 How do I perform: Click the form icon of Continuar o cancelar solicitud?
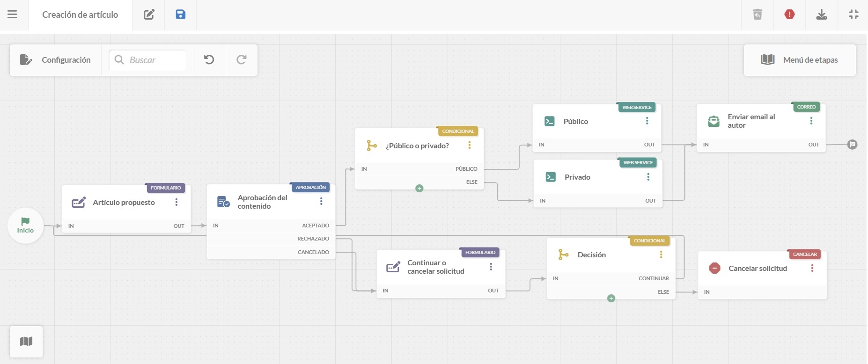click(393, 267)
